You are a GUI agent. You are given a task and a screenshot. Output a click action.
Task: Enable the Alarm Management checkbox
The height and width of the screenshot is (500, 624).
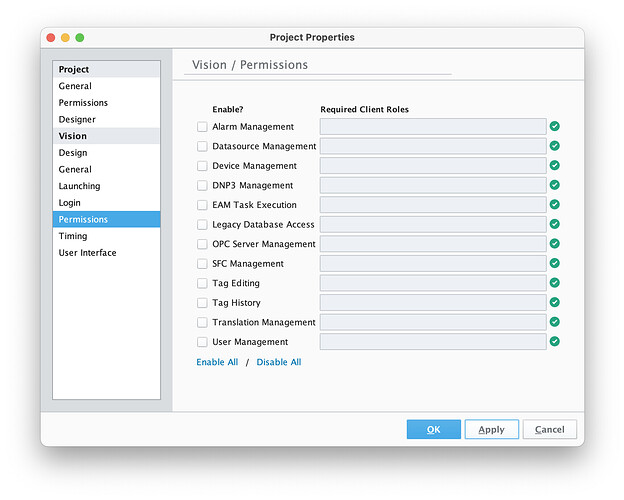[x=203, y=127]
